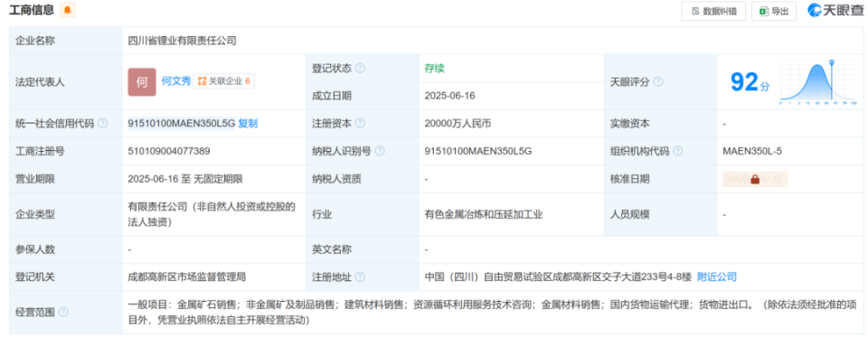Viewport: 868px width, 338px height.
Task: Export data with 导出 button
Action: (774, 11)
